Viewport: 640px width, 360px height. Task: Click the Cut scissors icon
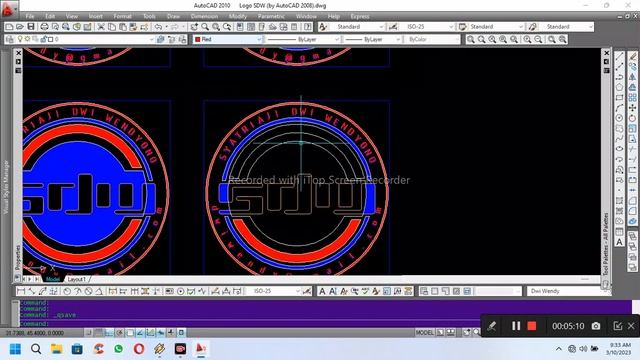click(101, 27)
